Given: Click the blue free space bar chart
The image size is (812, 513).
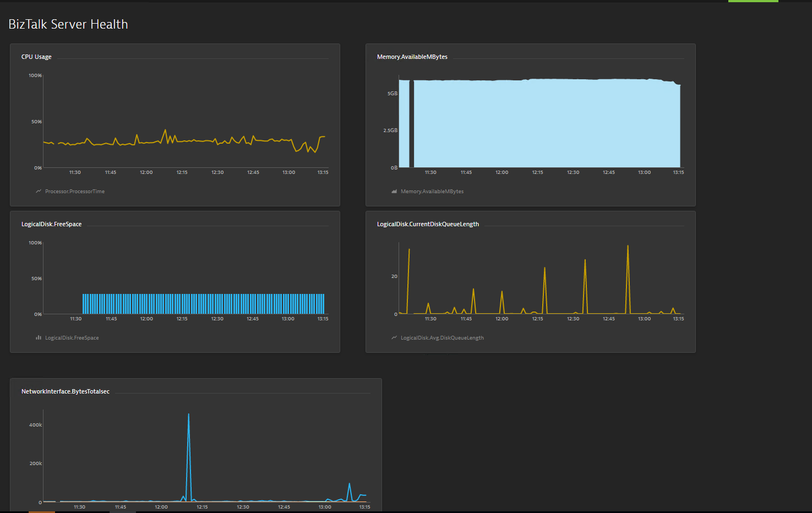Looking at the screenshot, I should click(x=203, y=304).
